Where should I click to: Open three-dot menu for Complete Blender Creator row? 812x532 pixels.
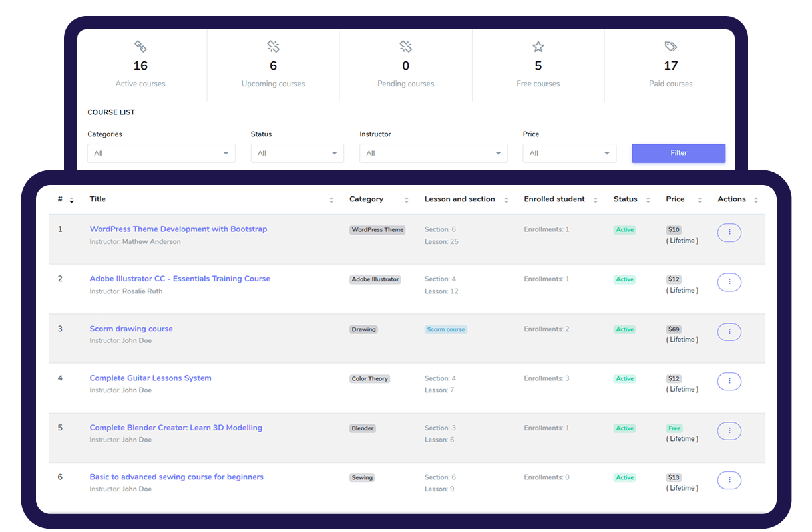(729, 431)
